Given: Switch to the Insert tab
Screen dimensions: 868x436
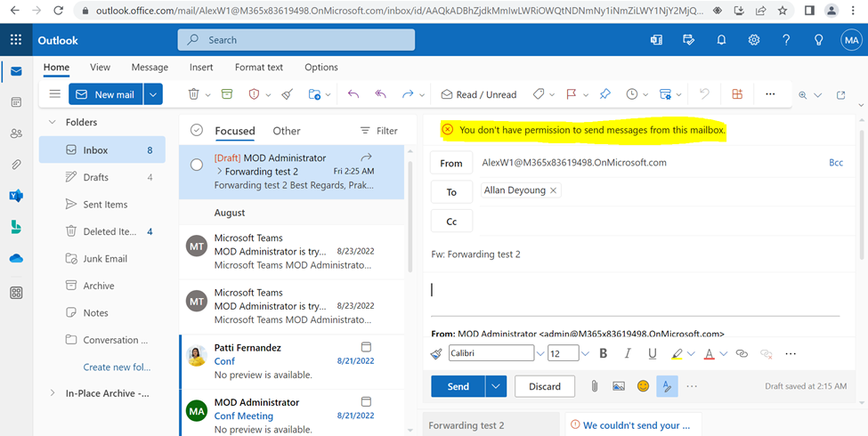Looking at the screenshot, I should 201,67.
